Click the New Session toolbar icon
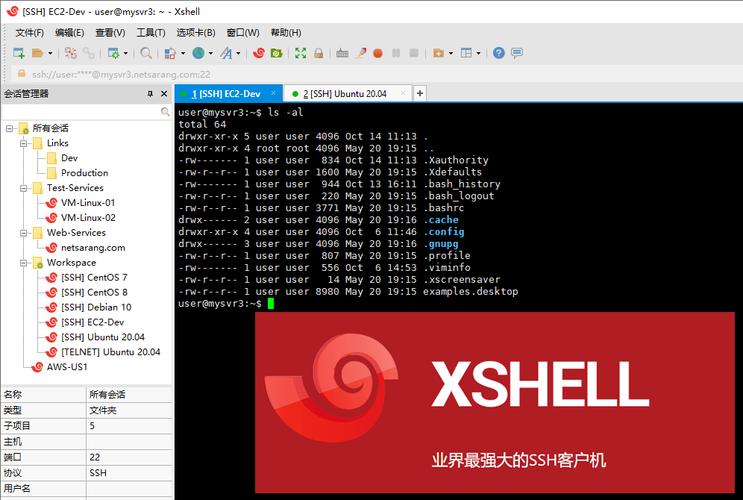743x500 pixels. [x=19, y=53]
